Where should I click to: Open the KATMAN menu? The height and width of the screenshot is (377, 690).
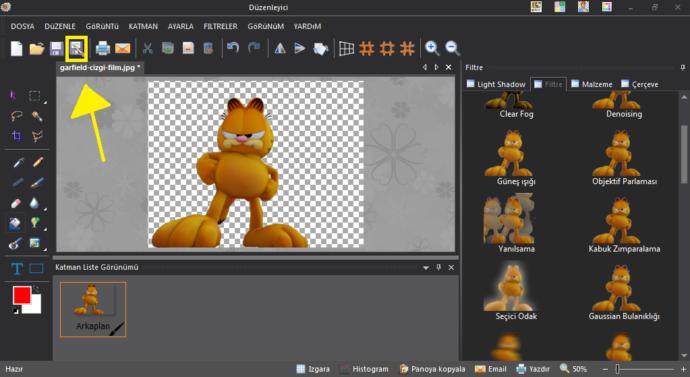(x=143, y=26)
